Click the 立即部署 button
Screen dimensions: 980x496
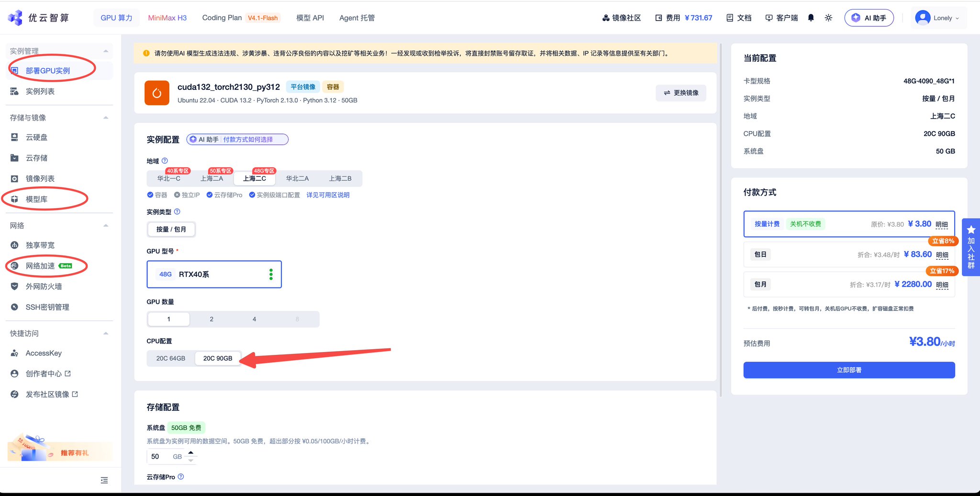tap(849, 370)
